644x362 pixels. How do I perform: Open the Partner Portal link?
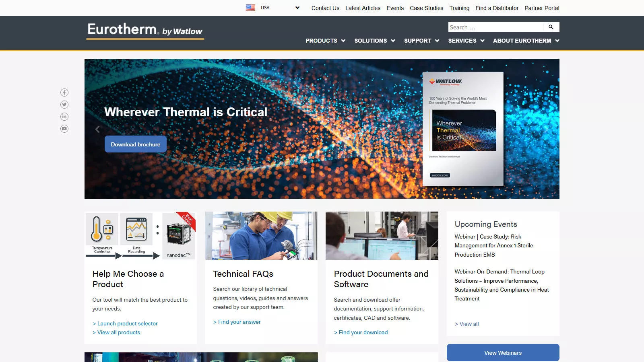pyautogui.click(x=542, y=8)
